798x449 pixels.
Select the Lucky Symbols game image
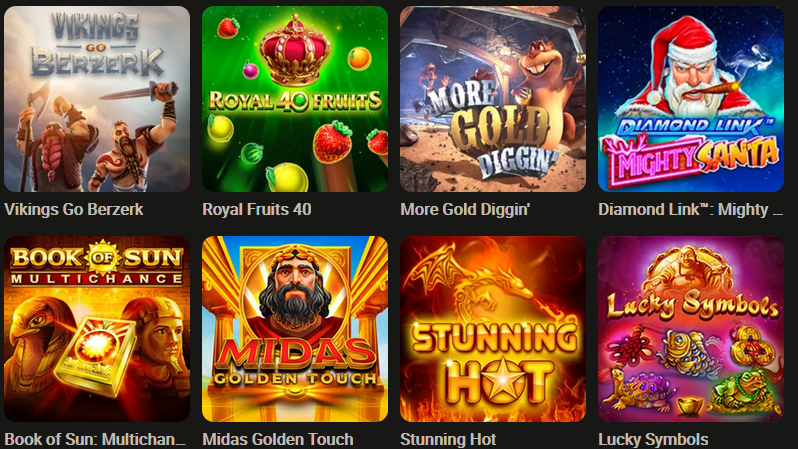[x=691, y=329]
